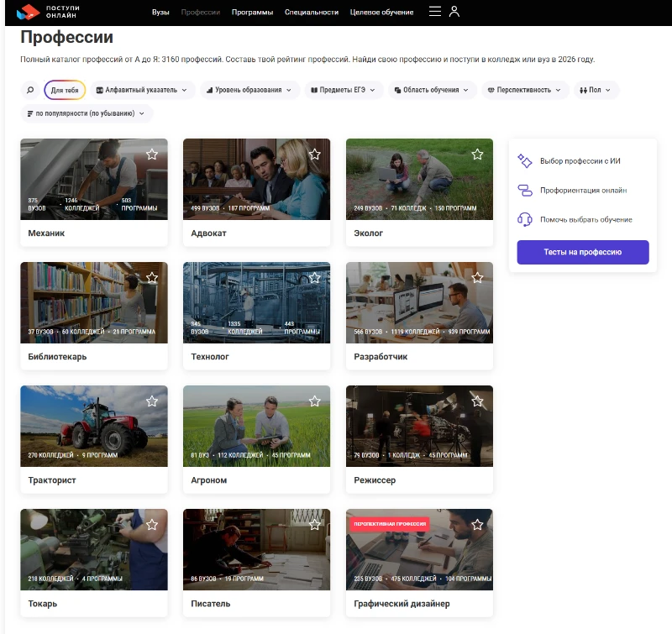This screenshot has width=672, height=634.
Task: Open the hamburger menu icon
Action: pos(435,12)
